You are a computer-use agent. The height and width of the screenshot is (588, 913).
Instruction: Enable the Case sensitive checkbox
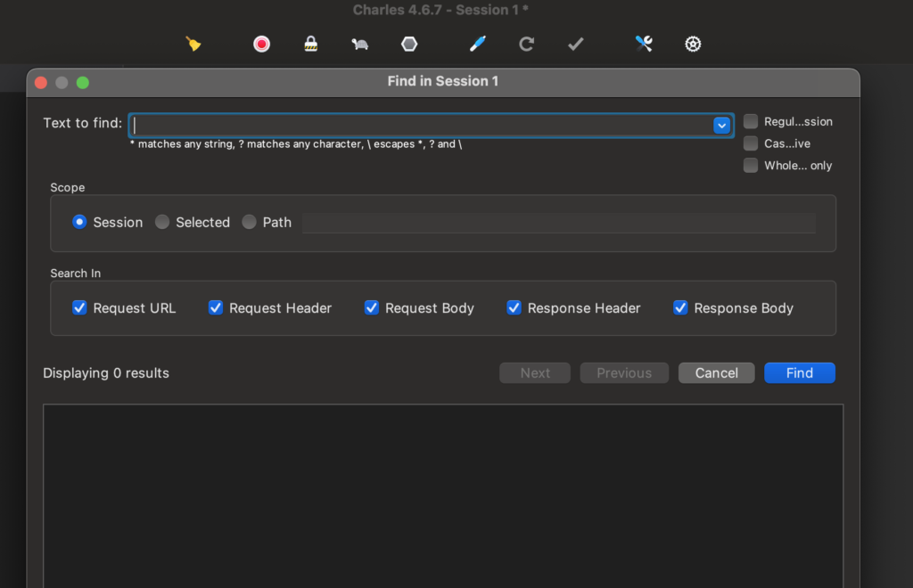pos(751,143)
